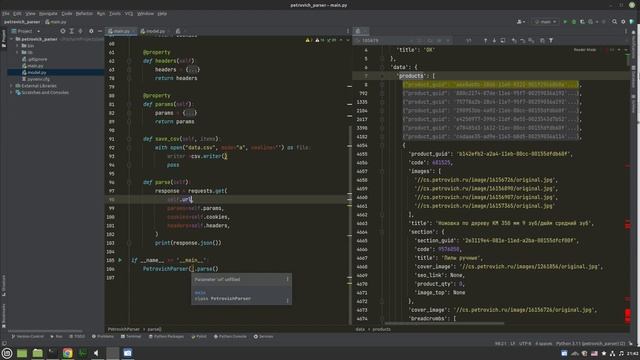
Task: Open the Refactor menu
Action: pos(84,13)
